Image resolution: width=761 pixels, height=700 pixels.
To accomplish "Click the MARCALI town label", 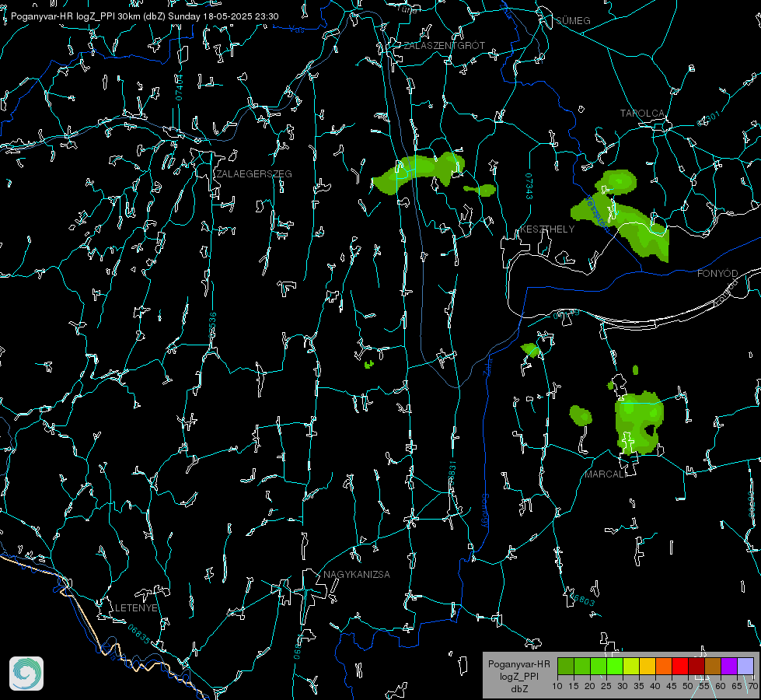I will [x=606, y=474].
